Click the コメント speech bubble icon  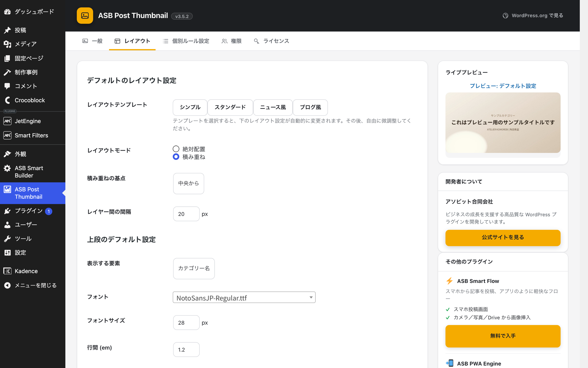click(x=7, y=86)
